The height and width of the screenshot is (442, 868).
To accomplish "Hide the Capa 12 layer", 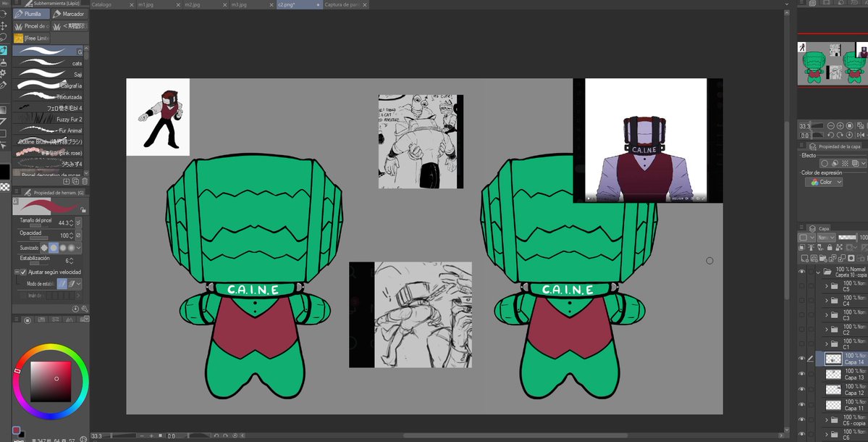I will pyautogui.click(x=801, y=389).
